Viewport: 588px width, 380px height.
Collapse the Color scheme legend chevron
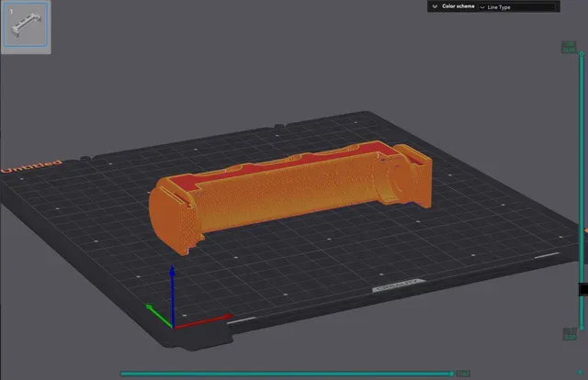[x=435, y=6]
